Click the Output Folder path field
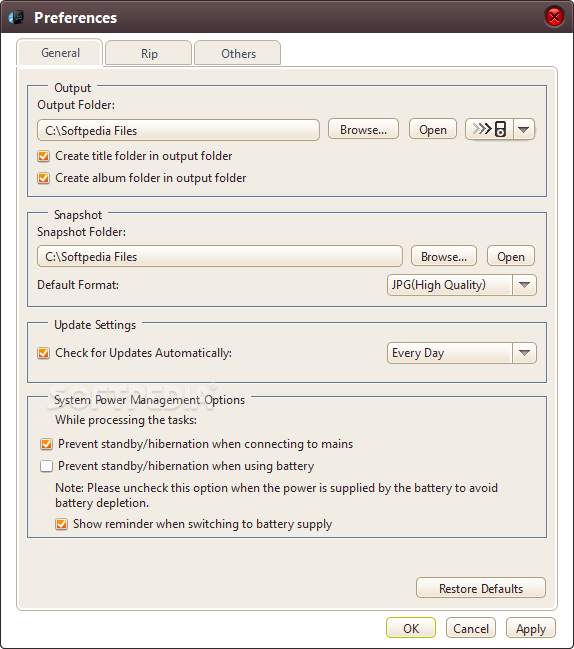 pos(178,130)
